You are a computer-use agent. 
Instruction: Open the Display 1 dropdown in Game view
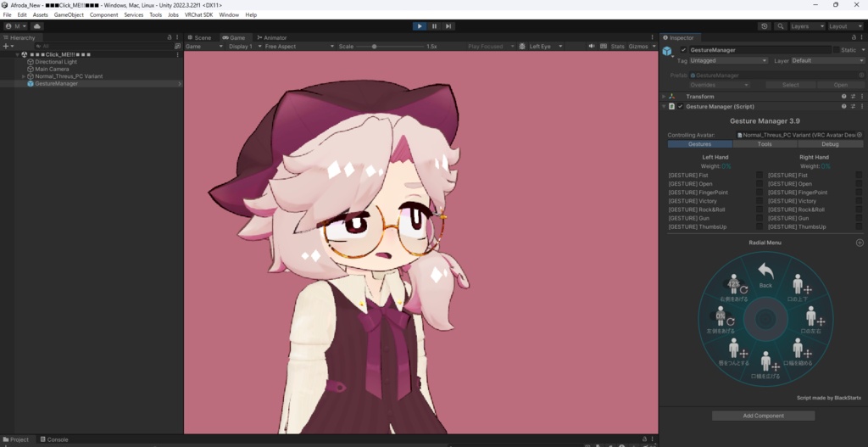pos(245,47)
